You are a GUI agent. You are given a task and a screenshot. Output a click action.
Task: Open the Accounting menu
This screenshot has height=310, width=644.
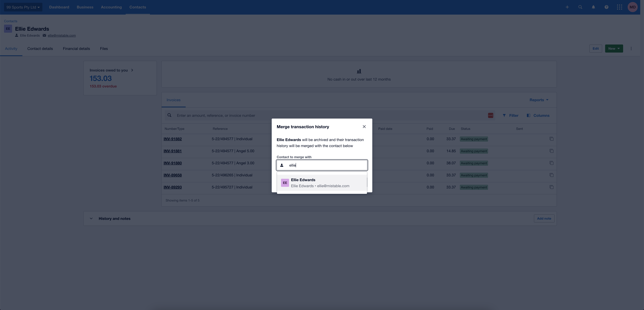[111, 7]
